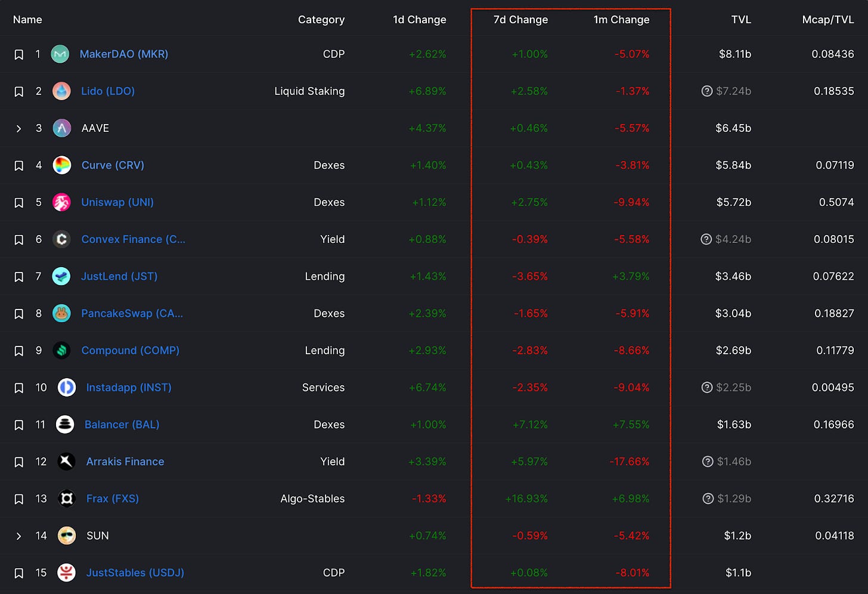The image size is (868, 594).
Task: Open the Arrakis Finance link
Action: point(125,462)
